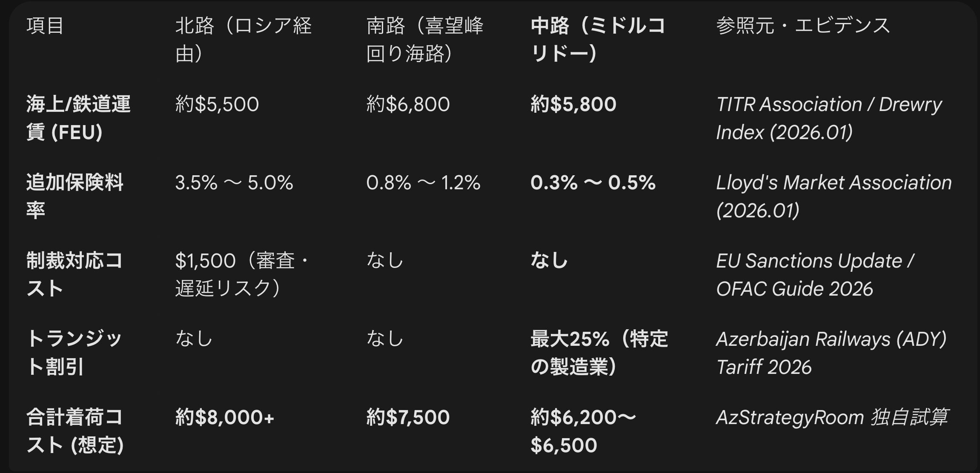Open the Azerbaijan Railways (ADY) Tariff reference
Image resolution: width=980 pixels, height=473 pixels.
tap(831, 353)
